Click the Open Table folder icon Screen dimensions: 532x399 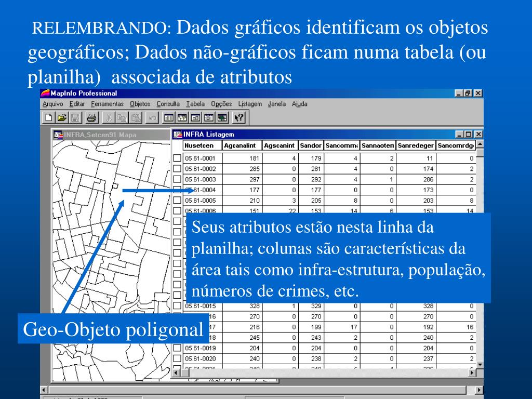click(62, 118)
